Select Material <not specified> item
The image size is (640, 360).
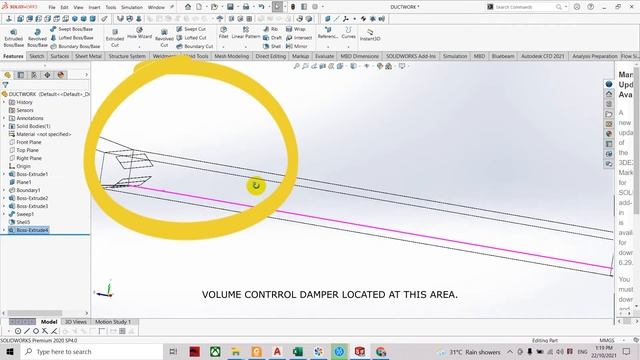tap(40, 134)
